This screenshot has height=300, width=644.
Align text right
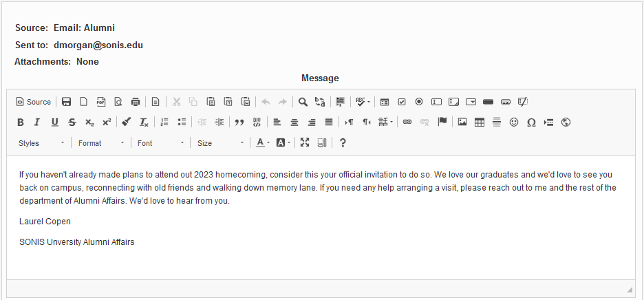[312, 122]
